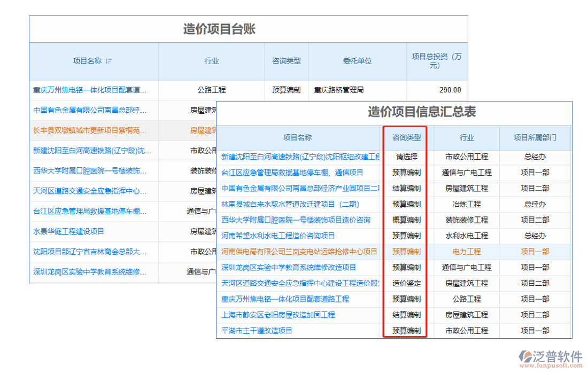Click the 造价鉴定 cell in 咨询类型 column
This screenshot has height=374, width=588.
(406, 283)
